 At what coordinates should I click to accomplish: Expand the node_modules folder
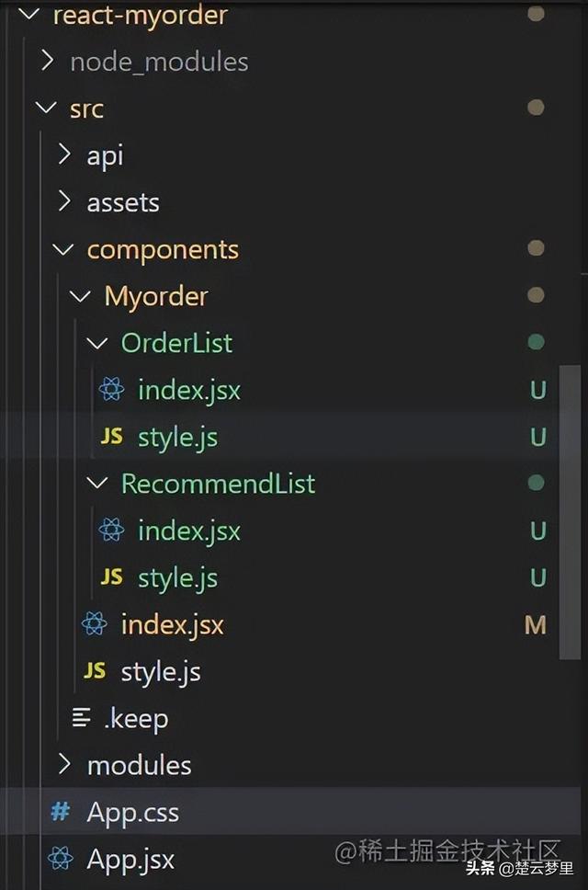coord(47,62)
